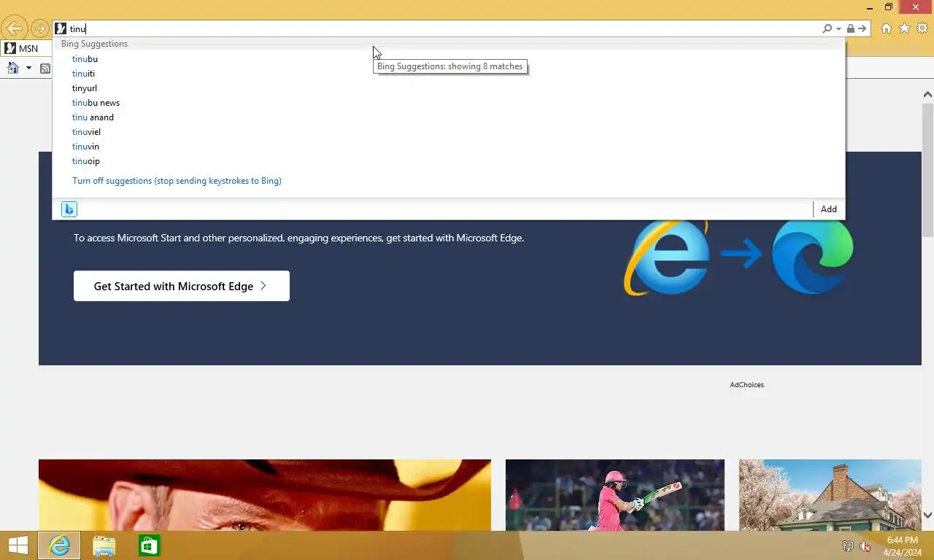The image size is (934, 560).
Task: Open the Tools gear menu
Action: 922,28
